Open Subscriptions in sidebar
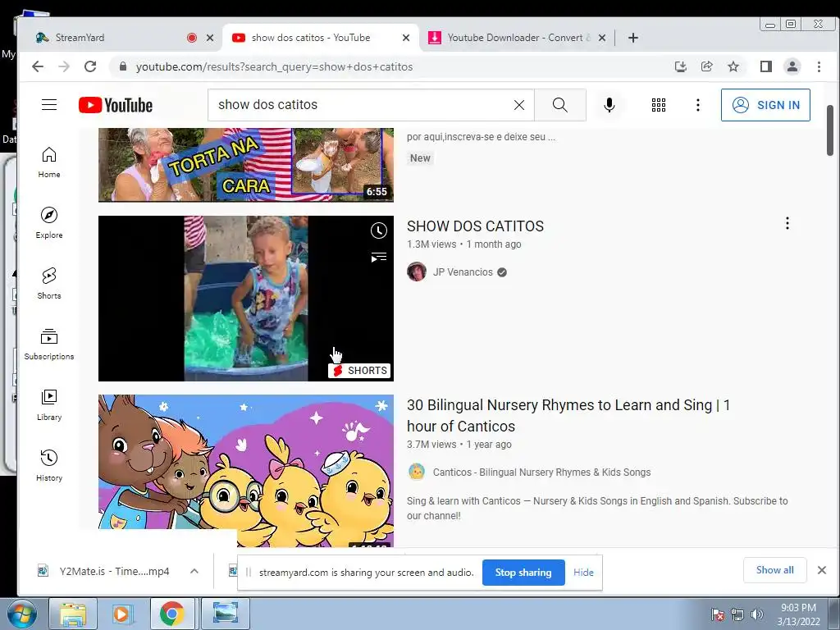The image size is (840, 630). [49, 345]
